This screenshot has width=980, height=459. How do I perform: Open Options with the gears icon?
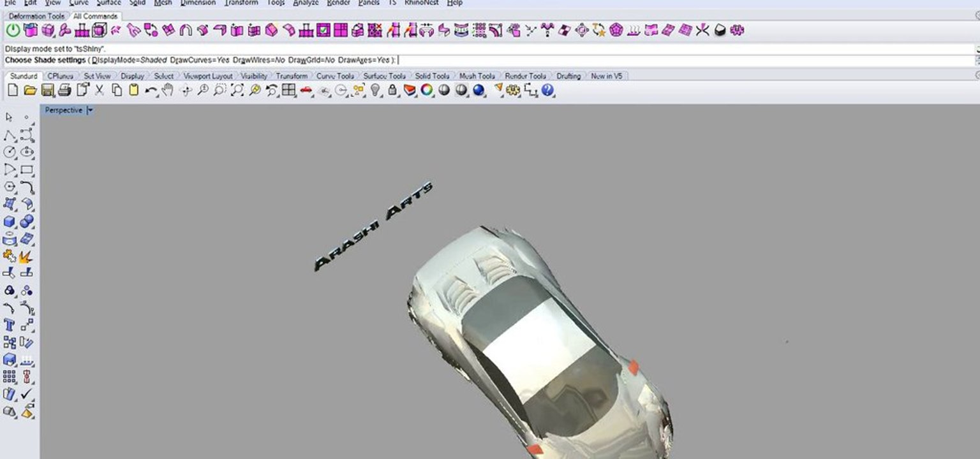point(513,91)
